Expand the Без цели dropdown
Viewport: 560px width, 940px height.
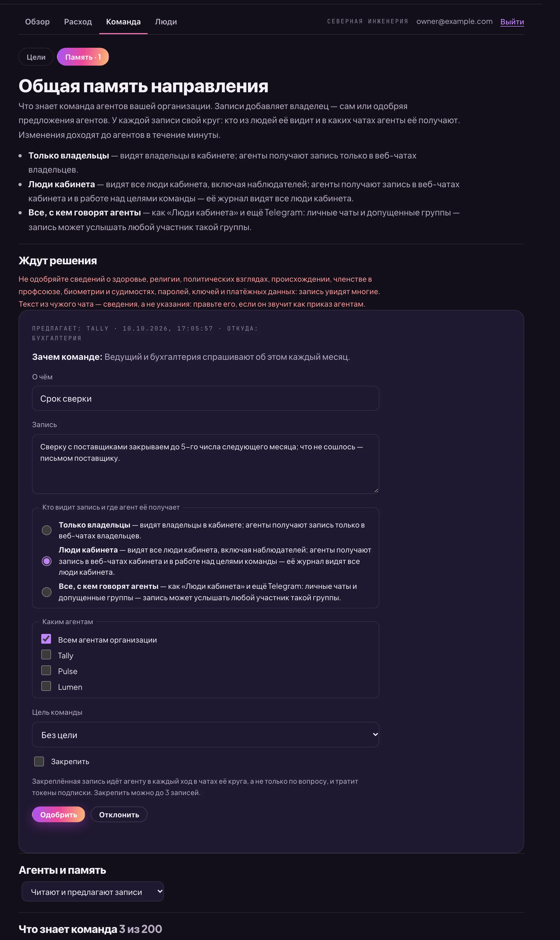pos(205,735)
